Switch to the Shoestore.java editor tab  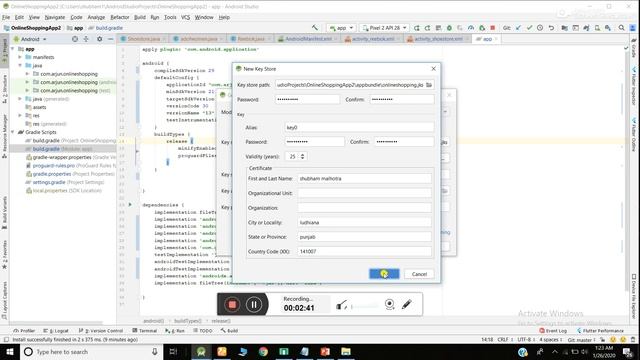pyautogui.click(x=143, y=39)
